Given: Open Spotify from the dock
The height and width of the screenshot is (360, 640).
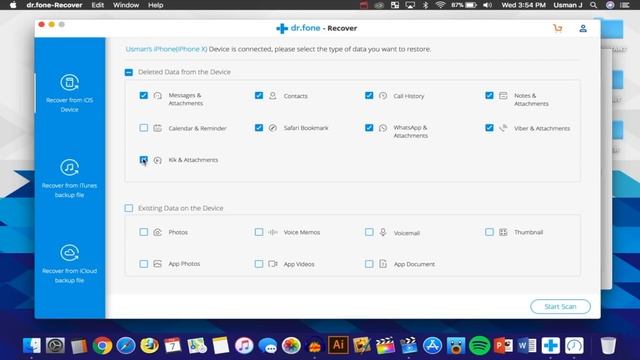Looking at the screenshot, I should [480, 345].
